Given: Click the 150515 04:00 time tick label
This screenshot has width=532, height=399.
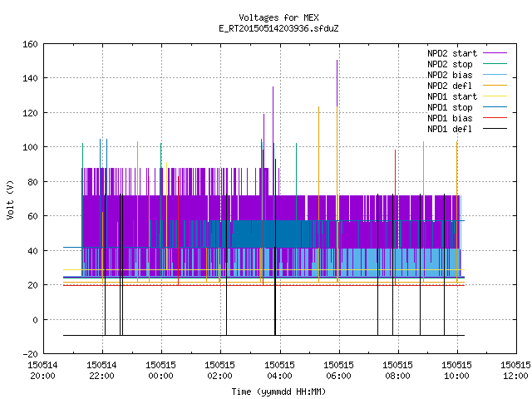Looking at the screenshot, I should [x=279, y=371].
